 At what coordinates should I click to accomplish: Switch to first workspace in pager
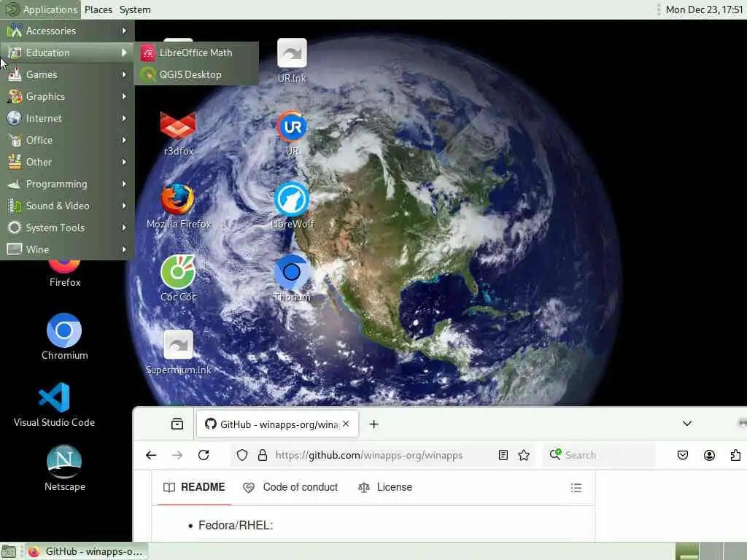tap(687, 551)
